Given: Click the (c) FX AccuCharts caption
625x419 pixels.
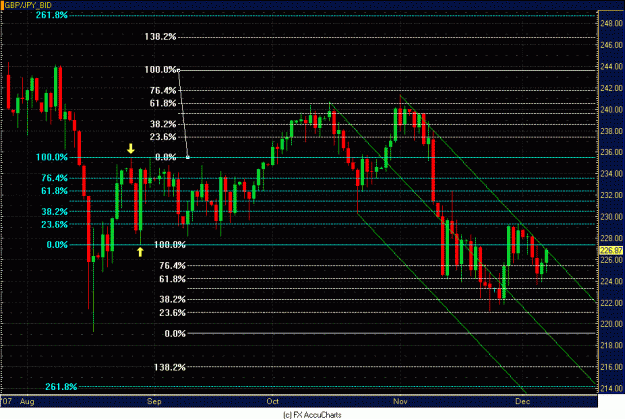Looking at the screenshot, I should click(x=312, y=415).
